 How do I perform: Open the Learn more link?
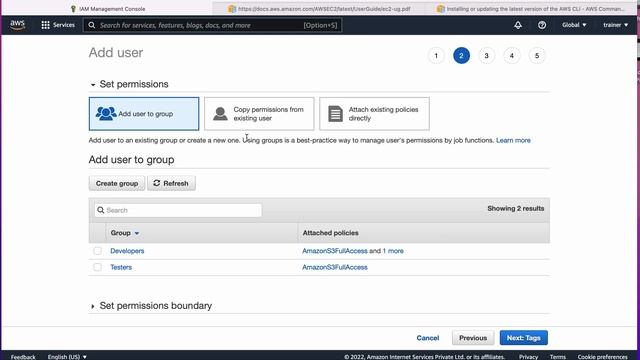click(513, 140)
